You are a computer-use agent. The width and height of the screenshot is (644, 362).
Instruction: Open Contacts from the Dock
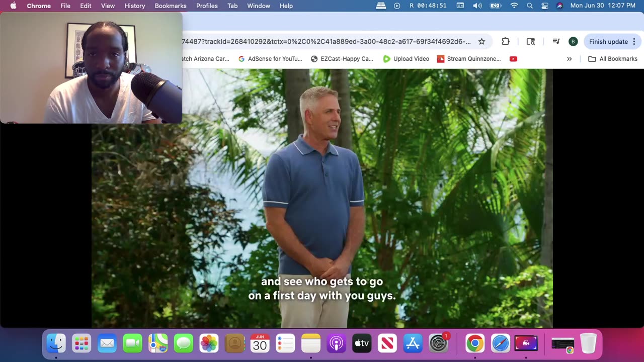(234, 343)
